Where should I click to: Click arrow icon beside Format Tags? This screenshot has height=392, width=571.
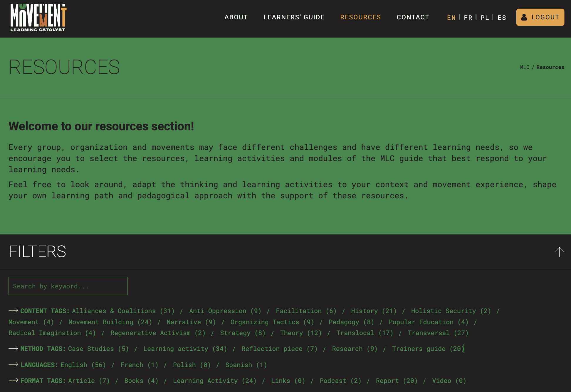pos(14,380)
